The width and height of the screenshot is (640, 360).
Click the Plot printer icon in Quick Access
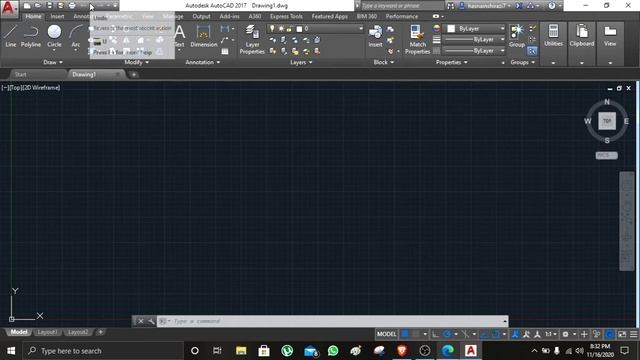click(72, 6)
